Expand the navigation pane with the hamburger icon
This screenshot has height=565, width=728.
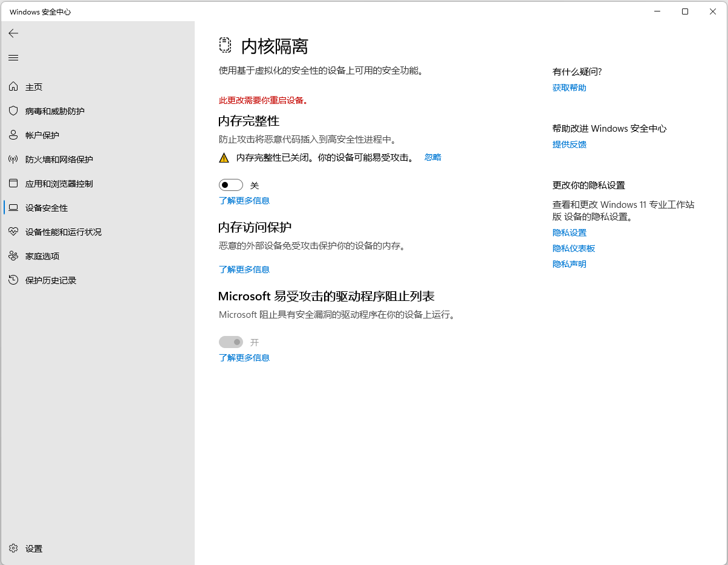[13, 57]
